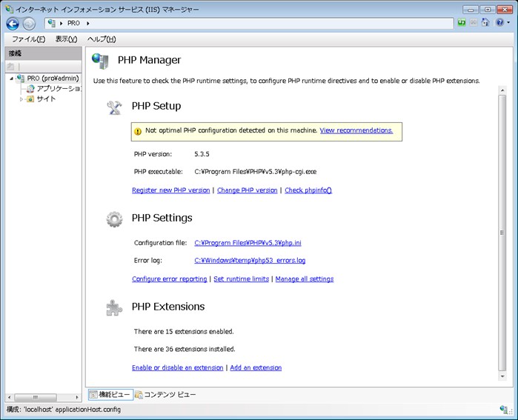This screenshot has height=420, width=518.
Task: Click Check phpinfo() link
Action: 308,190
